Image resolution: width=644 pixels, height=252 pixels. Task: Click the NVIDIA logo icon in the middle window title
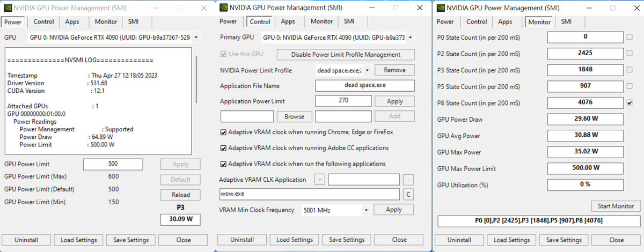pos(223,8)
